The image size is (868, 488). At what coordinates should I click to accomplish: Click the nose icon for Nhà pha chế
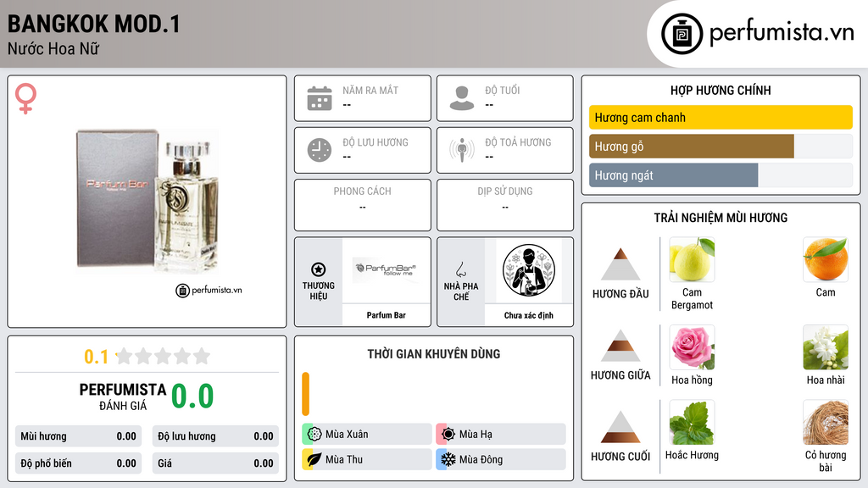point(460,269)
